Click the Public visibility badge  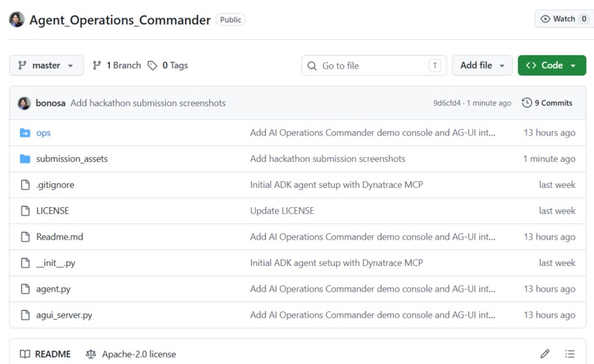(231, 20)
